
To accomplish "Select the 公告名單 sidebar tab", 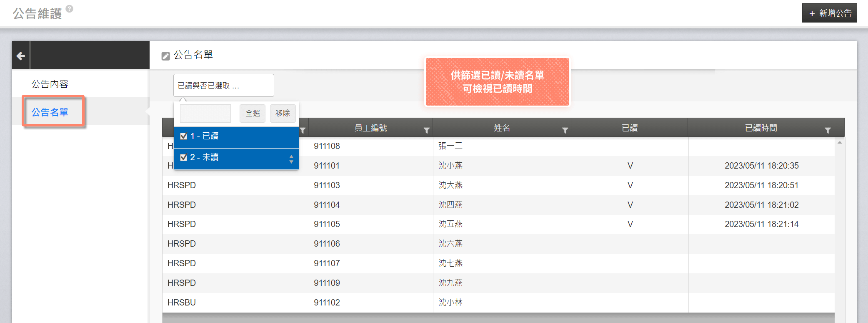I will tap(50, 112).
